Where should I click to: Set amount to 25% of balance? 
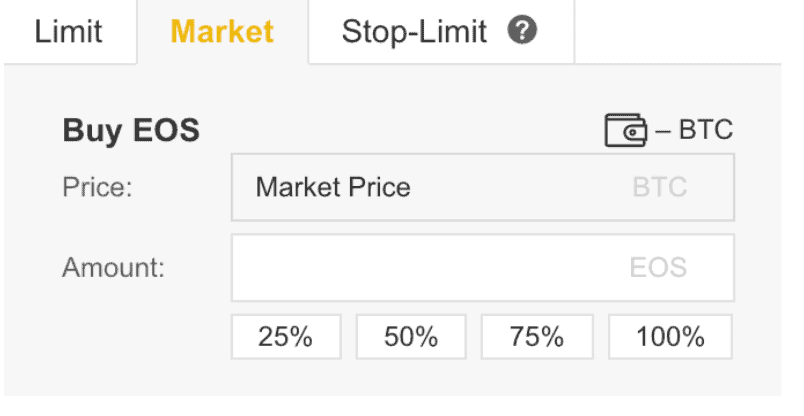click(286, 337)
